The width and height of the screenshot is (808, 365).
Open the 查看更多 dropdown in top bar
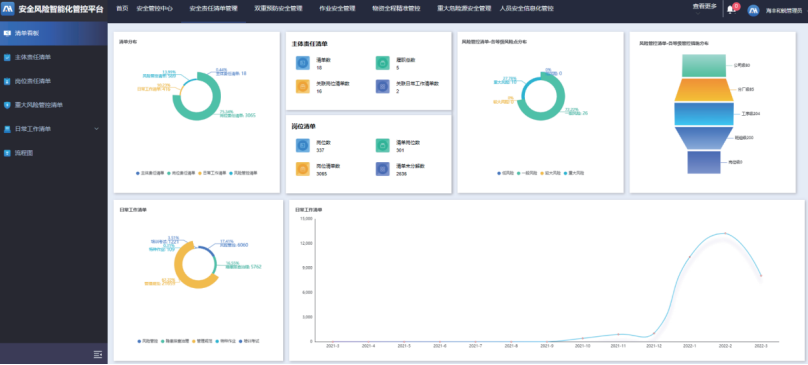[x=704, y=7]
